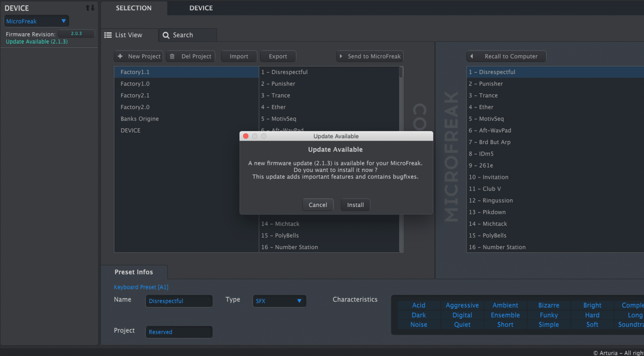644x356 pixels.
Task: Toggle the Dark characteristic tag
Action: (419, 315)
